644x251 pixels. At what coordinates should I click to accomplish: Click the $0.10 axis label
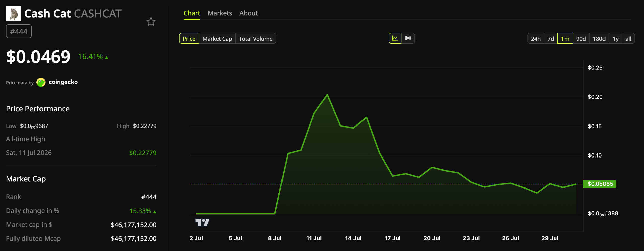pyautogui.click(x=595, y=155)
